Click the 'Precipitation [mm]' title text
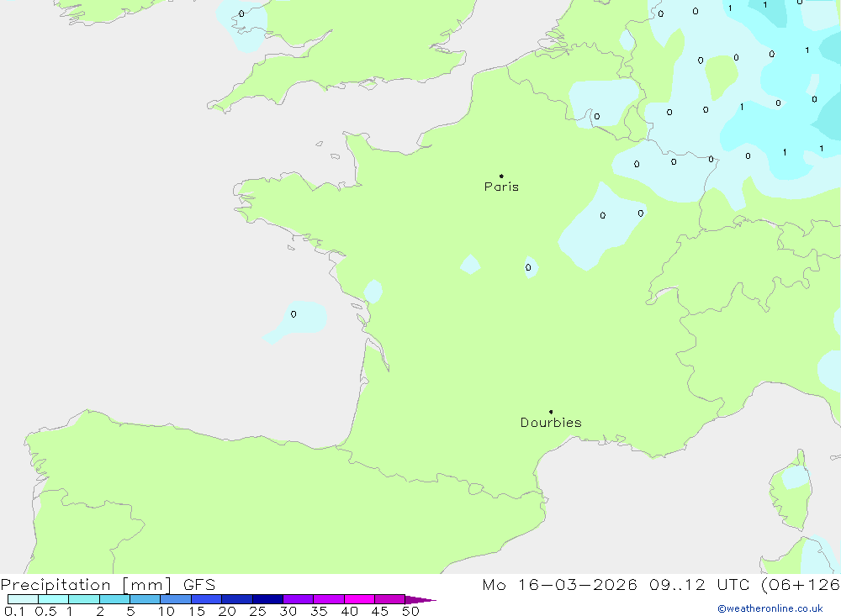This screenshot has width=841, height=616. pyautogui.click(x=86, y=585)
